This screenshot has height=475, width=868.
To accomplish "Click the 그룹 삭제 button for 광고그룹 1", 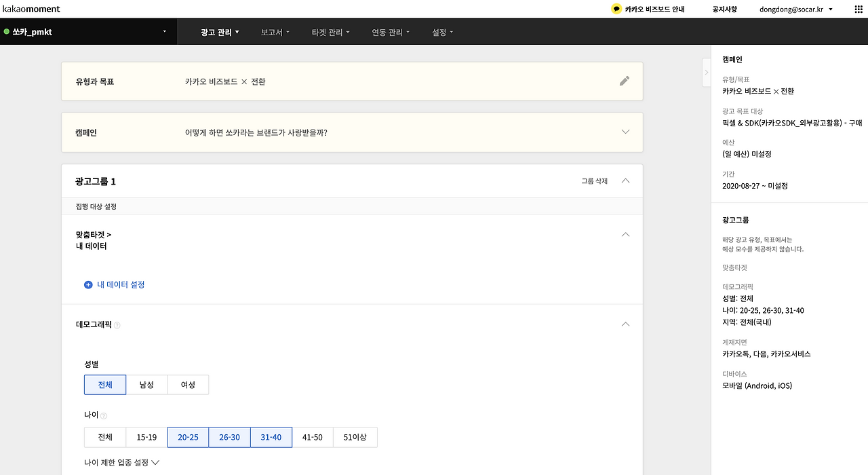I will coord(594,181).
